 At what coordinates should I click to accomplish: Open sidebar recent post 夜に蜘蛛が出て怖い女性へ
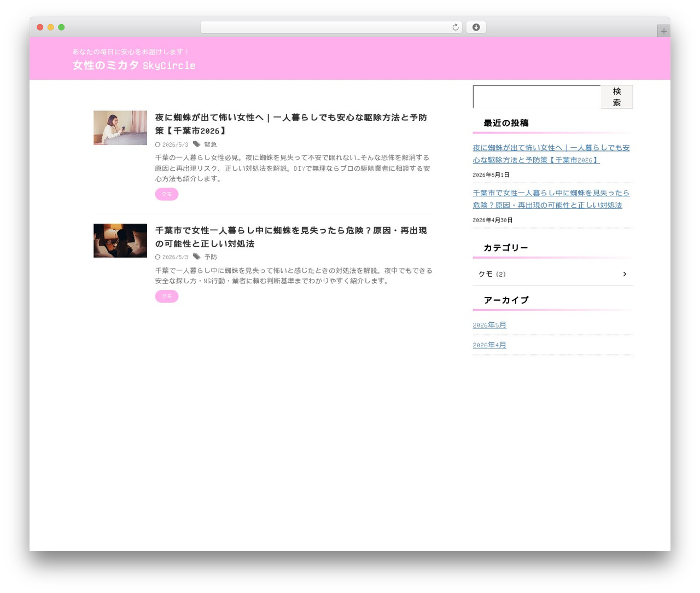point(551,154)
